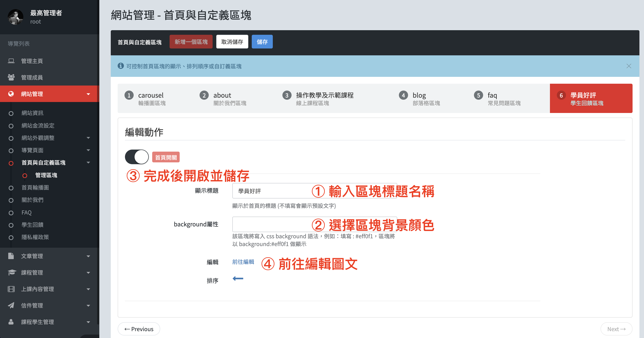Viewport: 644px width, 338px height.
Task: Toggle the 首頁開關 switch
Action: (x=137, y=157)
